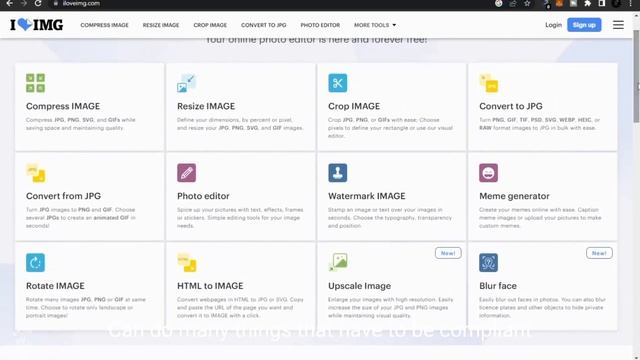Image resolution: width=640 pixels, height=360 pixels.
Task: Open the Watermark IMAGE card title
Action: click(x=367, y=196)
